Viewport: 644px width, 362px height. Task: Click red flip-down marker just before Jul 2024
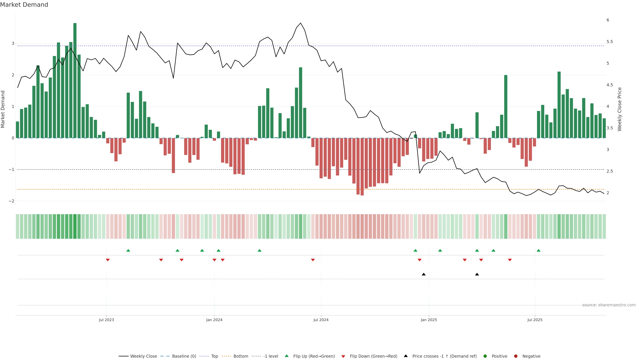coord(313,260)
